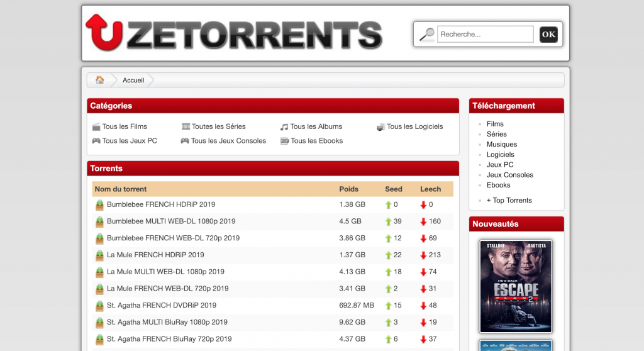This screenshot has height=351, width=644.
Task: Open torrent La Mule FRENCH HDRiP 2019
Action: (155, 255)
